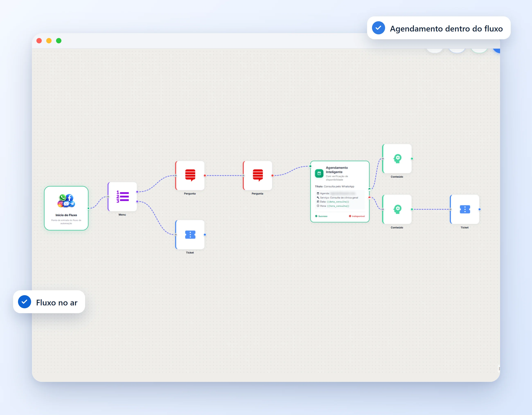Open the Ticket node following the Conteúdo node
Viewport: 532px width, 415px height.
tap(465, 209)
